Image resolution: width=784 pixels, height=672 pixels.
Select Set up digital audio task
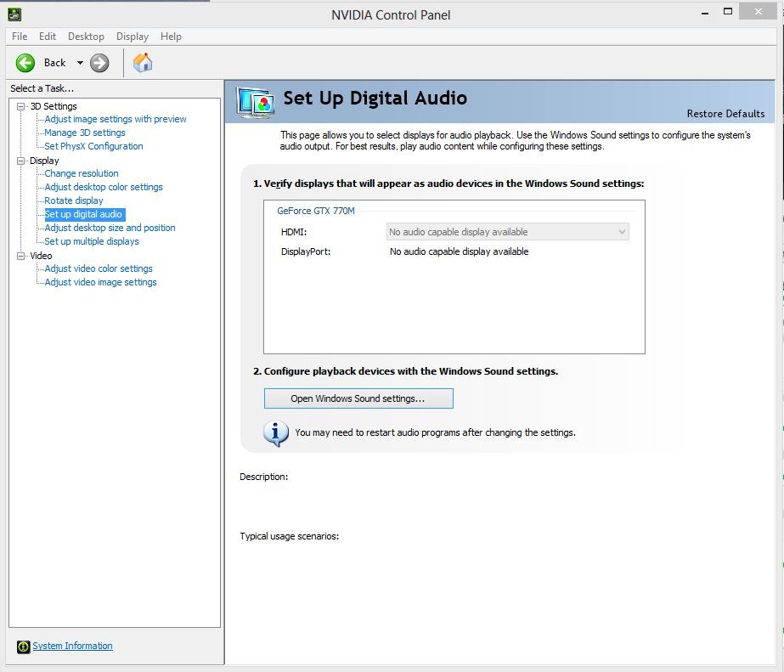coord(83,214)
